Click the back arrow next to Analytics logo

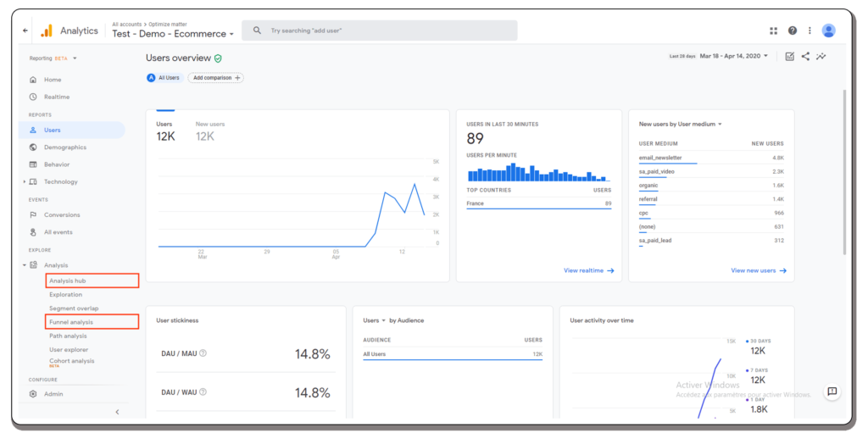tap(25, 31)
